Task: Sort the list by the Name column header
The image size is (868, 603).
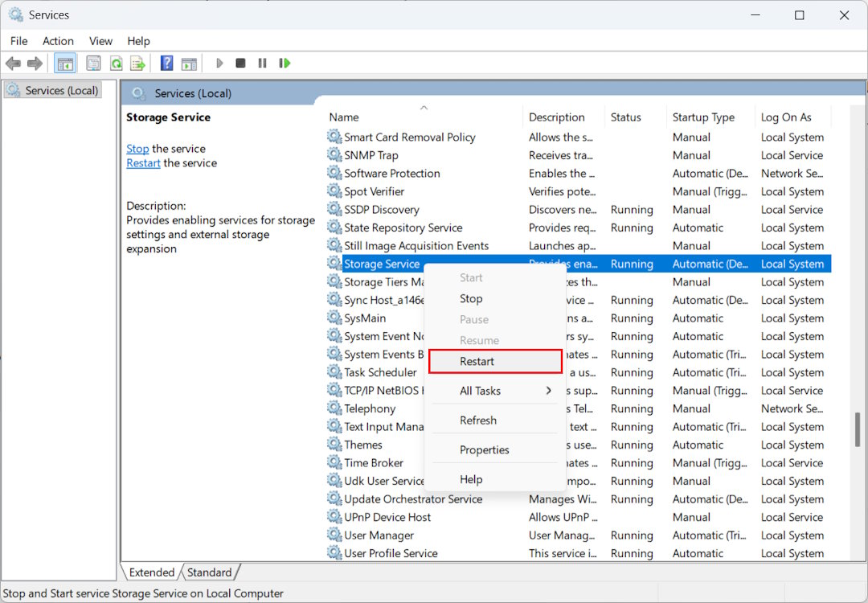Action: tap(344, 117)
